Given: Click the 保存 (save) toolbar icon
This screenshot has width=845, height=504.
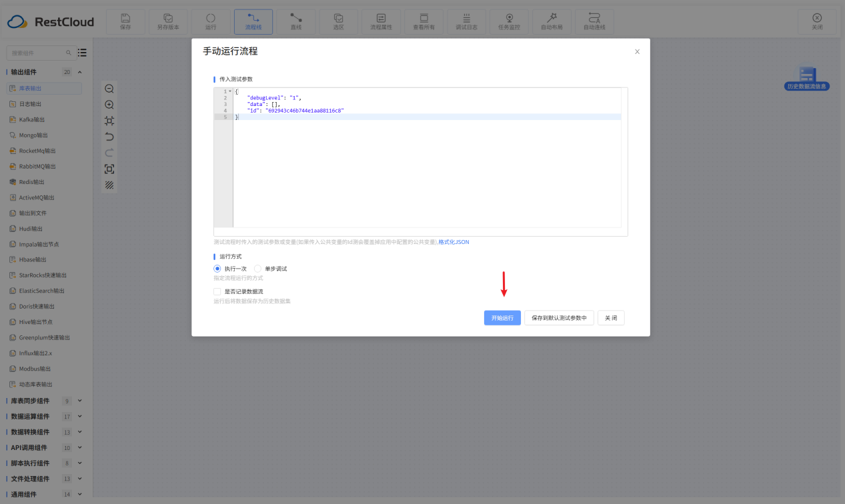Looking at the screenshot, I should pyautogui.click(x=125, y=21).
